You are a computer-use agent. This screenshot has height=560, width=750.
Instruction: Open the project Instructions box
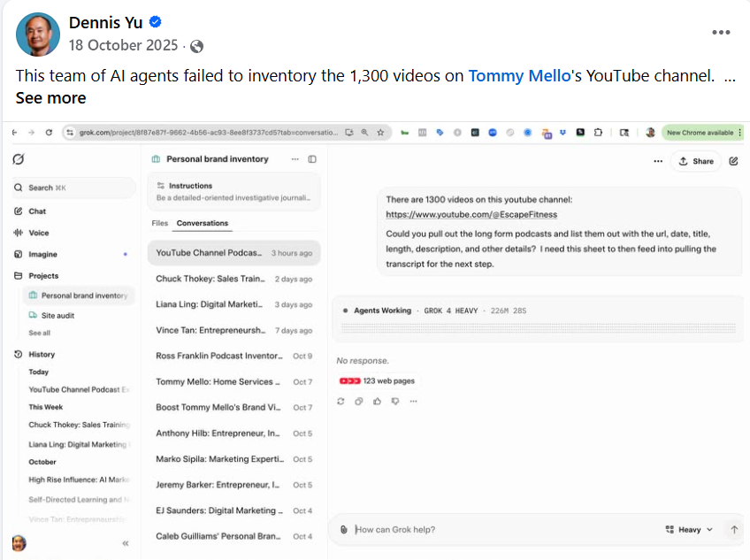[x=233, y=191]
